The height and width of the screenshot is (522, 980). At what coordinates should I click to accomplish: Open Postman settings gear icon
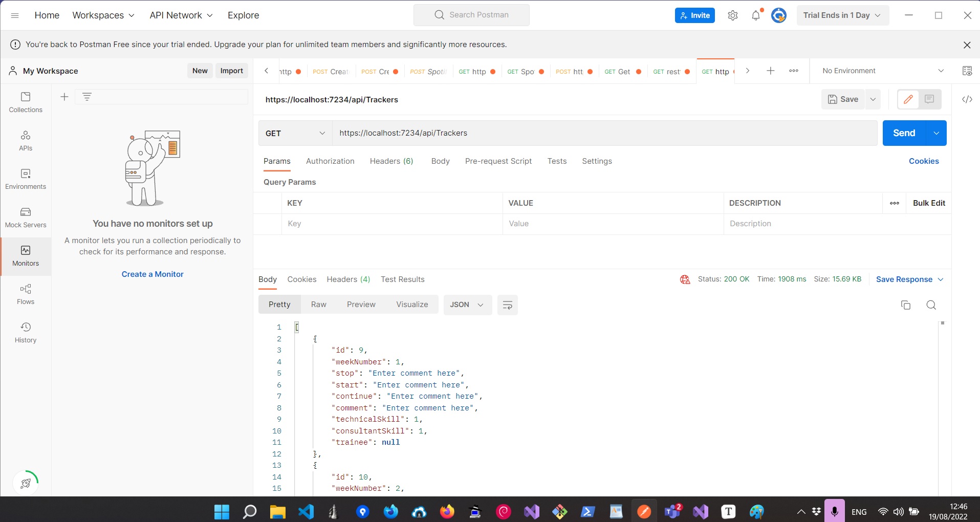point(733,15)
